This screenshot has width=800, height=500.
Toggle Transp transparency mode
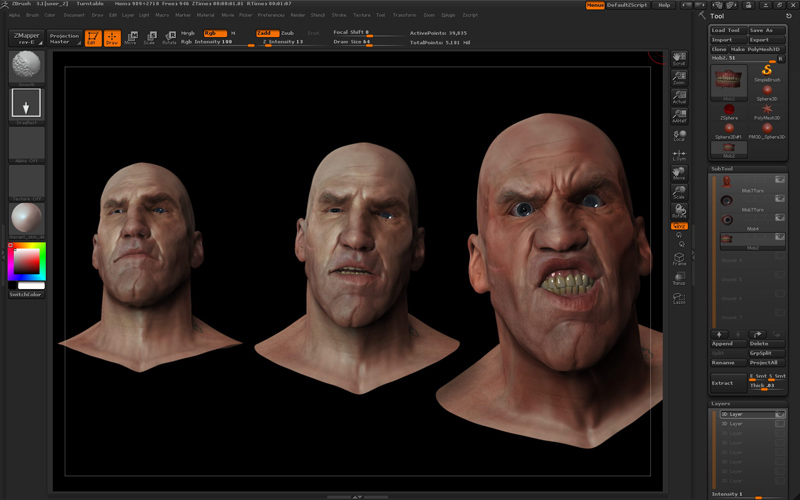click(x=679, y=279)
